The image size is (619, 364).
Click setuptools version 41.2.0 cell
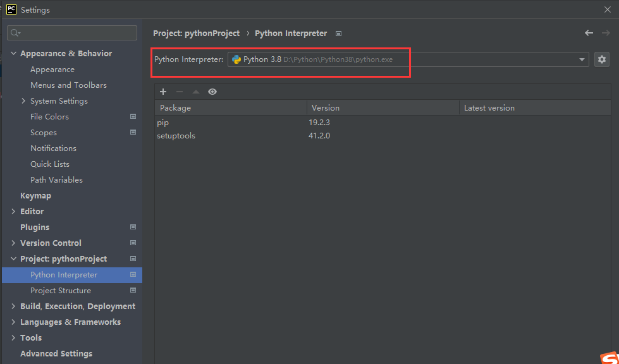point(319,136)
